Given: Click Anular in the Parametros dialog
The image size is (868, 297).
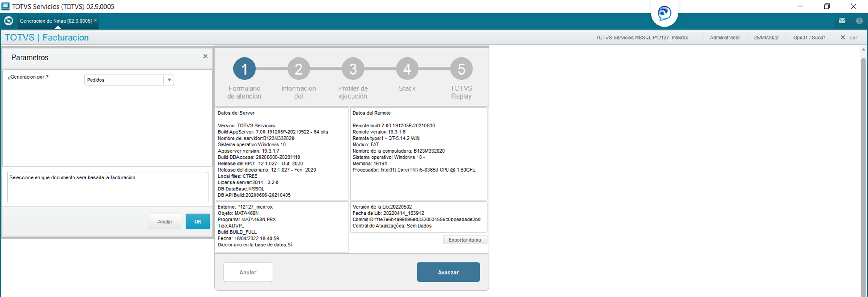Looking at the screenshot, I should click(x=165, y=221).
